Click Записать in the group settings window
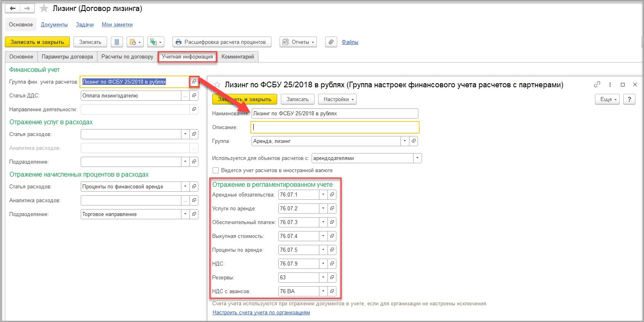 click(297, 99)
